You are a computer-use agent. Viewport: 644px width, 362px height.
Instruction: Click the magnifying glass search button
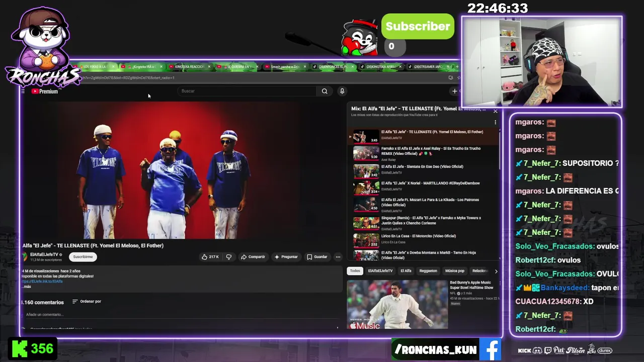coord(325,91)
